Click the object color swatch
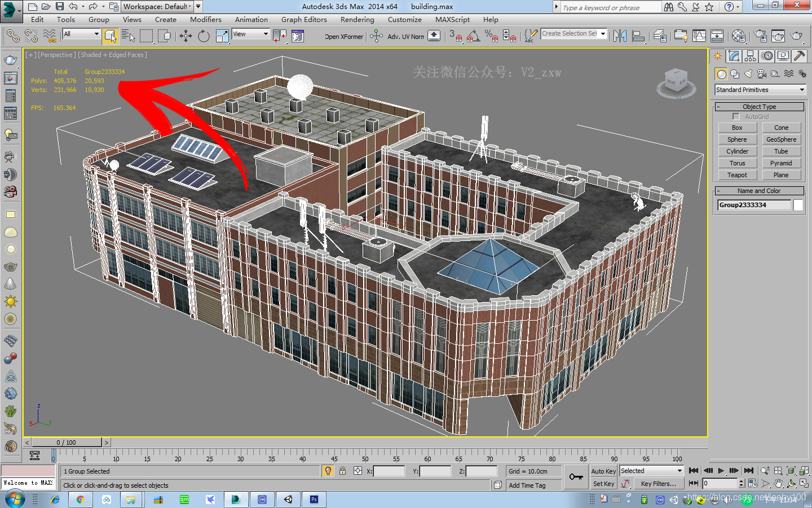 [x=798, y=205]
